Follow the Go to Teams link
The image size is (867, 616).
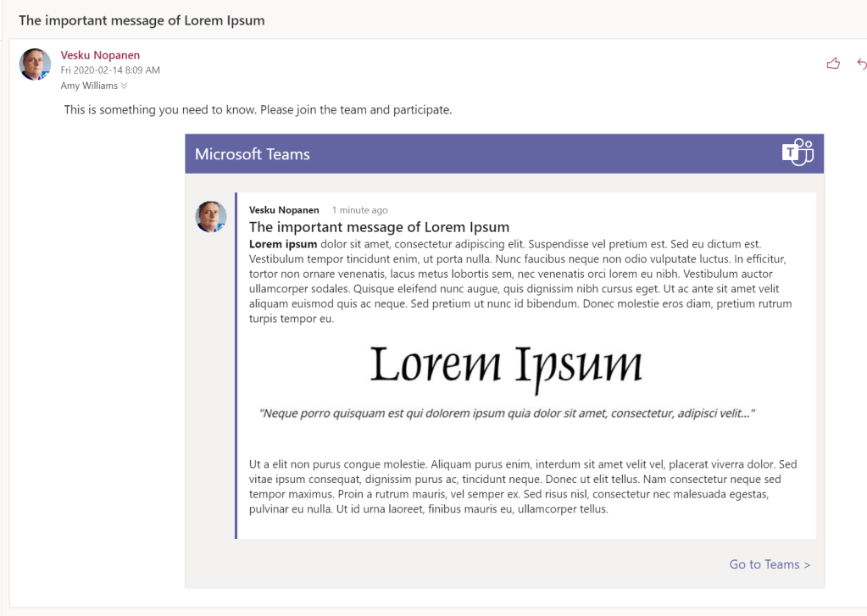770,564
